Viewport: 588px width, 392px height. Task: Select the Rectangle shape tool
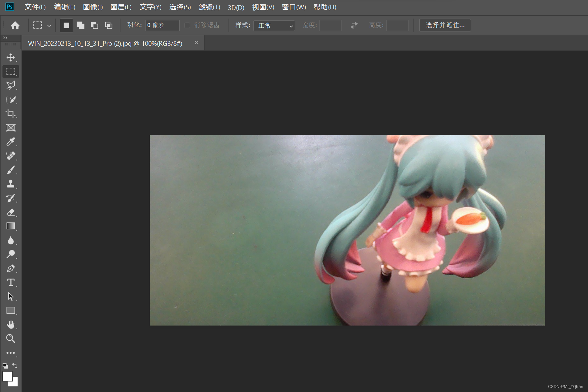(11, 310)
